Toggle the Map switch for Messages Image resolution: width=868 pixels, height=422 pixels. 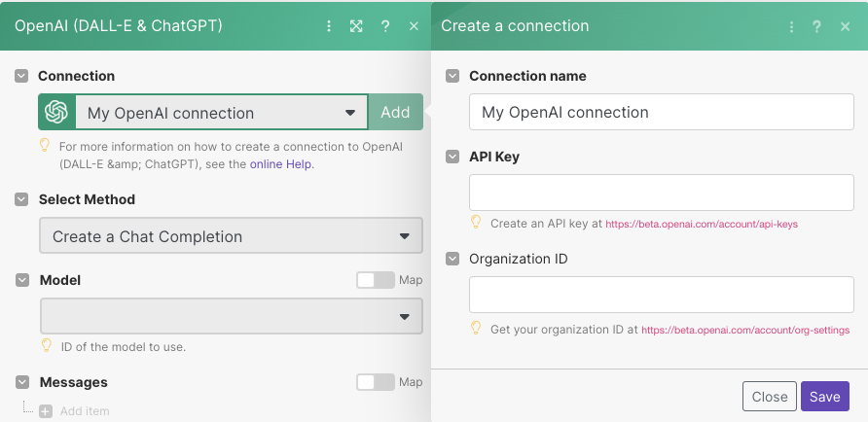click(x=376, y=382)
